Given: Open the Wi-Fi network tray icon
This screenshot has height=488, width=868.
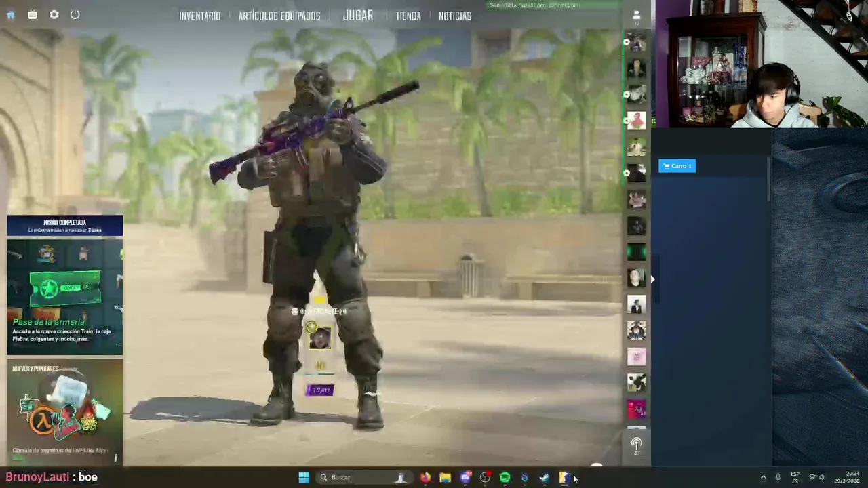Looking at the screenshot, I should (812, 478).
